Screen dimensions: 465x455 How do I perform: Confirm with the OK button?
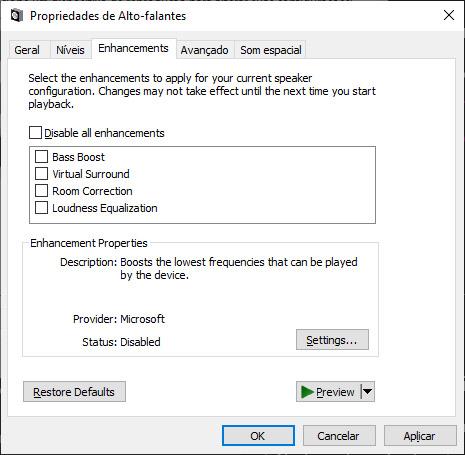(258, 435)
